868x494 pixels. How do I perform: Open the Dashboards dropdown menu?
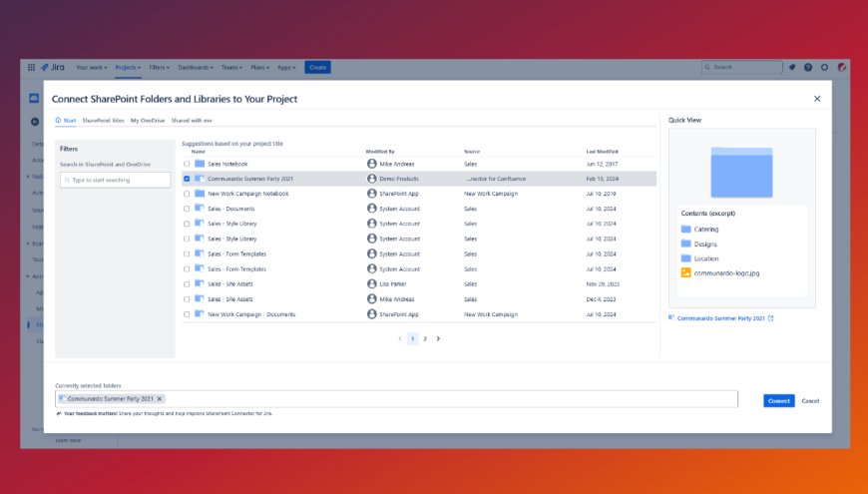point(196,67)
